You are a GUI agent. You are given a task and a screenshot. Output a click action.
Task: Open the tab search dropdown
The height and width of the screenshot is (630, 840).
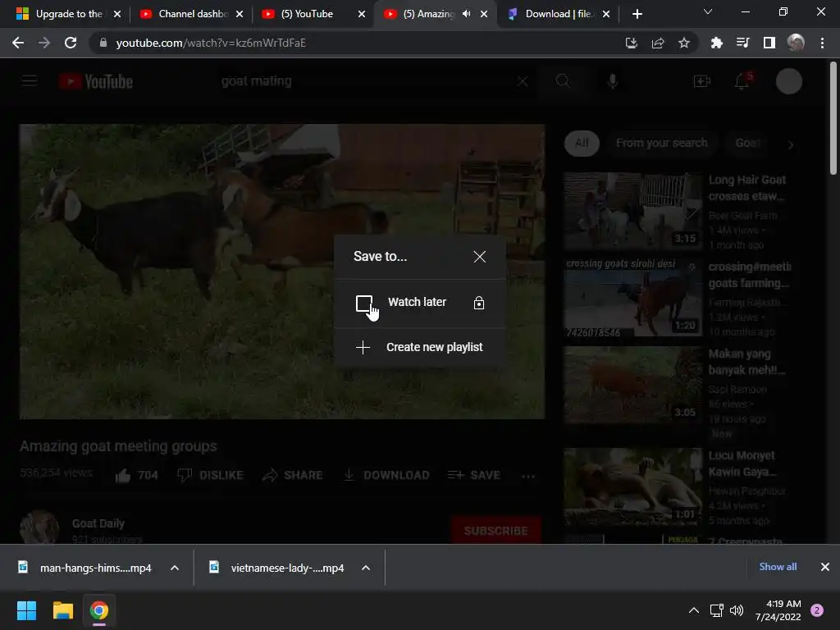click(708, 11)
